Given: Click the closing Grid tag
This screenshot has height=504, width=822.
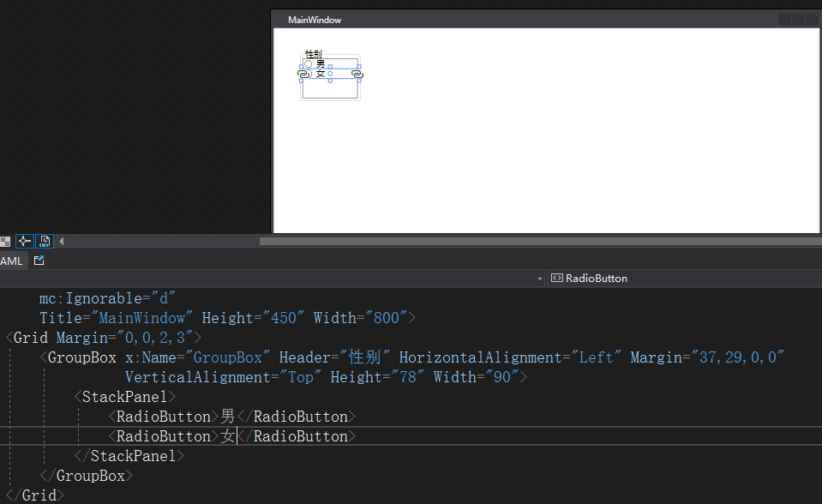Looking at the screenshot, I should click(34, 495).
